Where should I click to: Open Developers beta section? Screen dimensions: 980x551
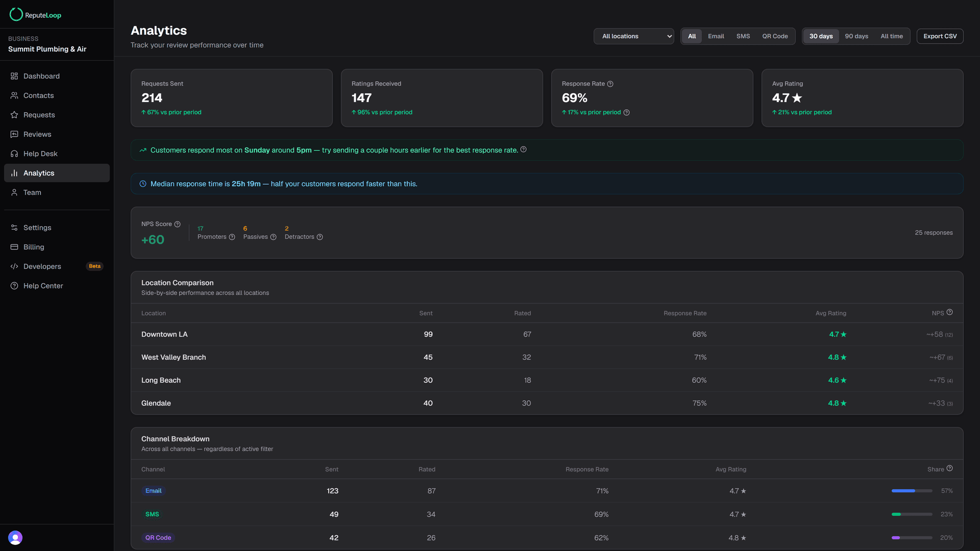[x=57, y=266]
